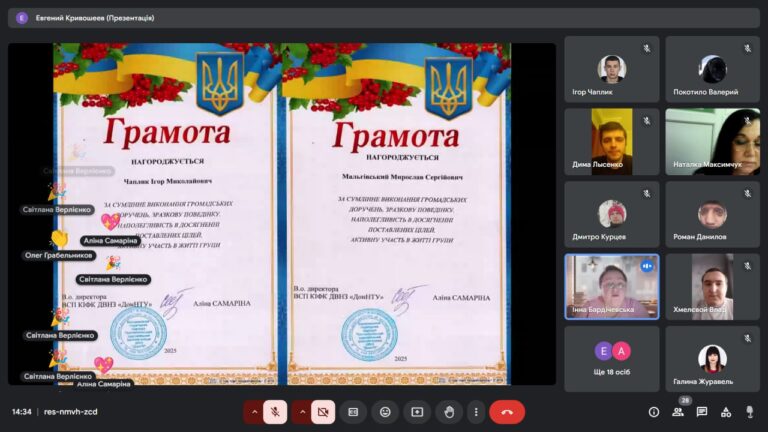Screen dimensions: 768x432
Task: Open the three-dot more options menu
Action: 476,412
